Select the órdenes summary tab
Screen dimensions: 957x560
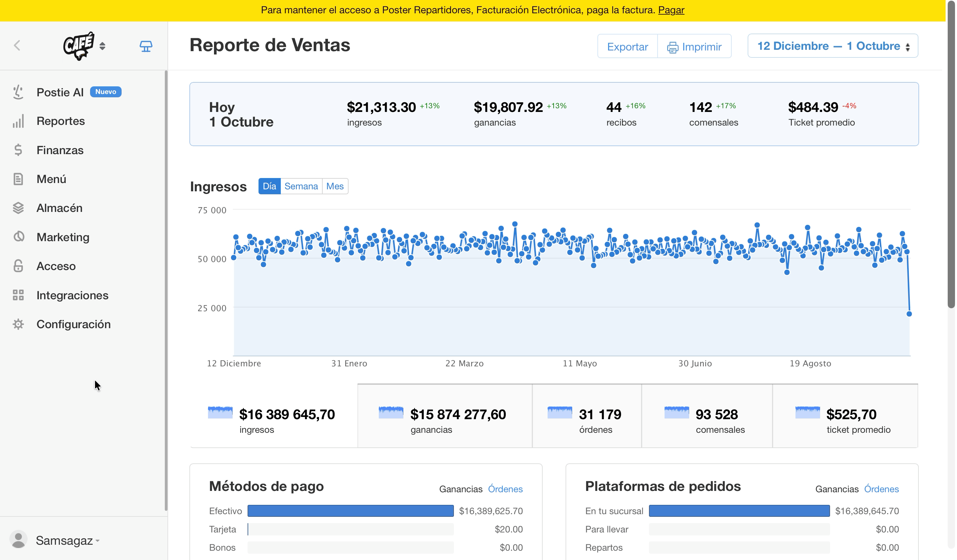586,416
